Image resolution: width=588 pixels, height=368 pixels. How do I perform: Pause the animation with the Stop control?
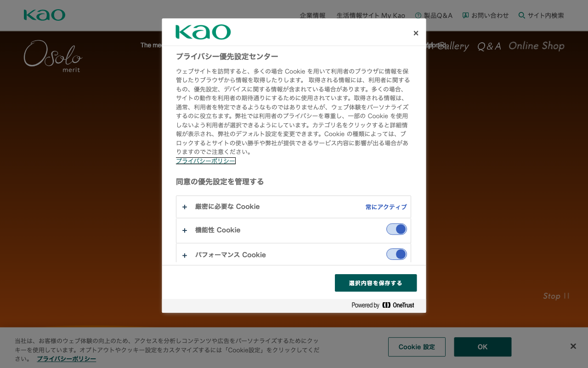click(x=556, y=296)
